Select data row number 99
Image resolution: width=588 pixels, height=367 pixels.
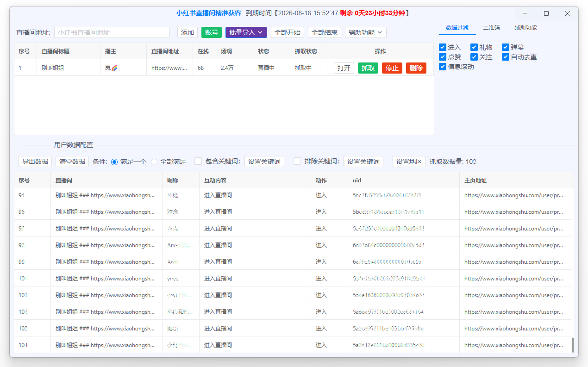pos(293,262)
